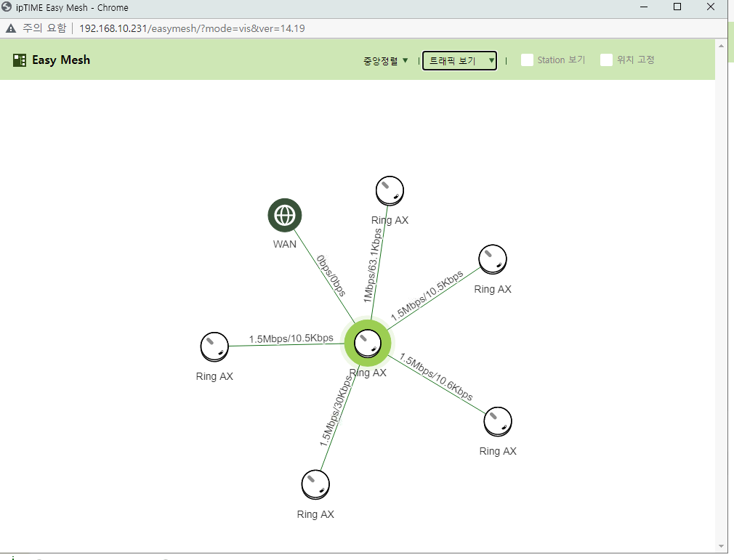Screen dimensions: 734x560
Task: Click the 1.5Mbps/10.6Kbps link label
Action: coord(436,377)
